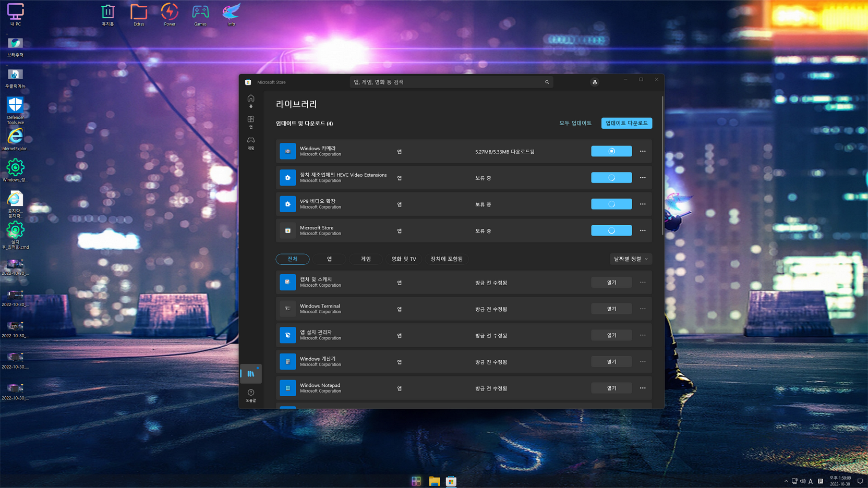Click the search magnifier icon

547,82
